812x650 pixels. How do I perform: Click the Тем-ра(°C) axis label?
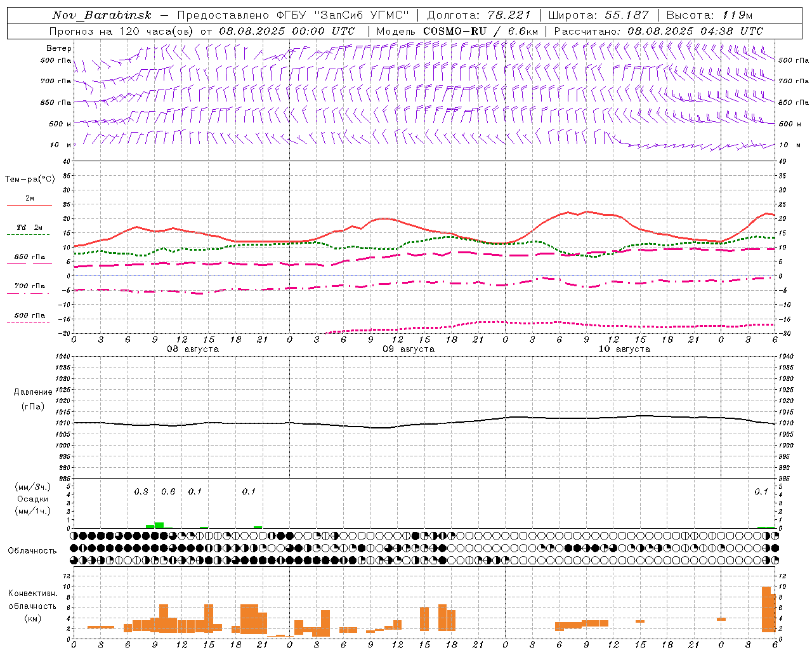(30, 180)
